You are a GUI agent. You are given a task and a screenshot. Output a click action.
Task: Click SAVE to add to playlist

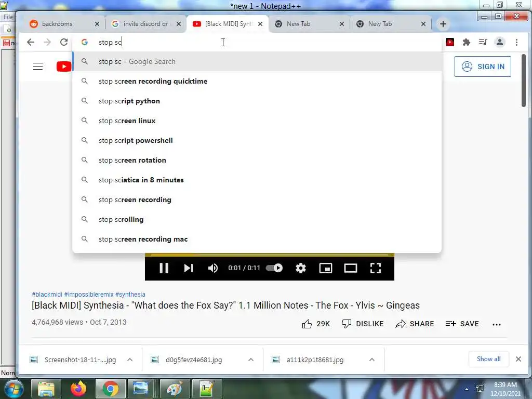coord(462,324)
